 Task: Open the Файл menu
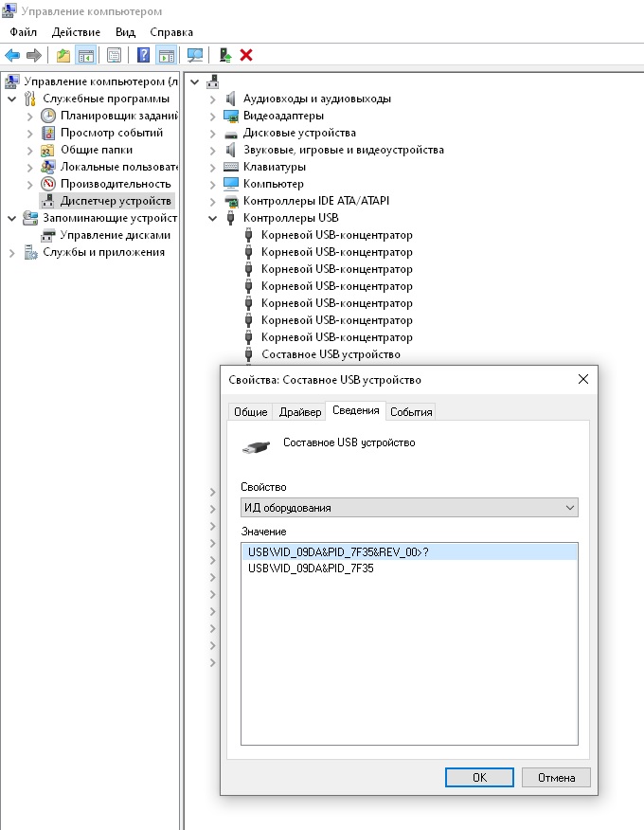tap(24, 32)
